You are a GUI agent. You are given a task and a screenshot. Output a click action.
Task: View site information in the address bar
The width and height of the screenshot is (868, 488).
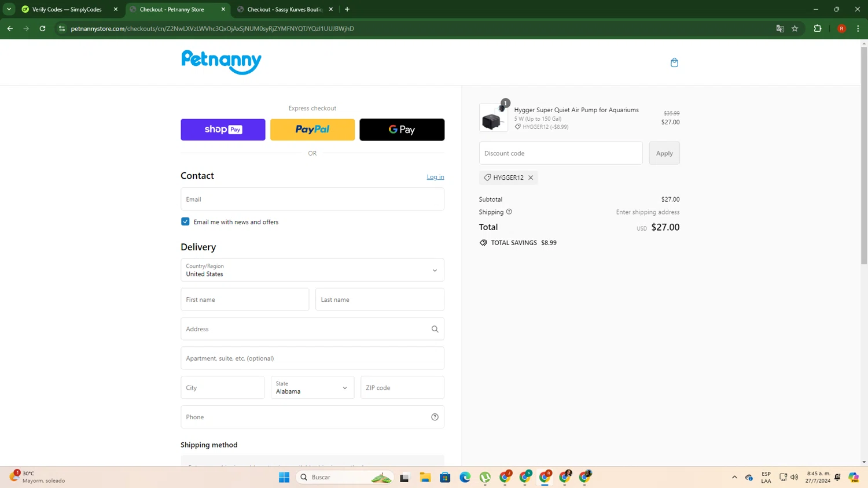pos(62,28)
